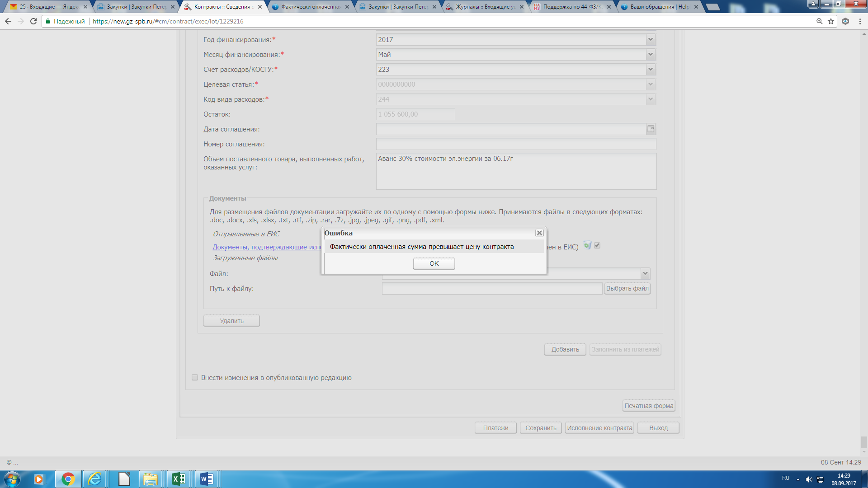Expand the Счет расходов/КОСГУ dropdown
868x488 pixels.
click(650, 70)
